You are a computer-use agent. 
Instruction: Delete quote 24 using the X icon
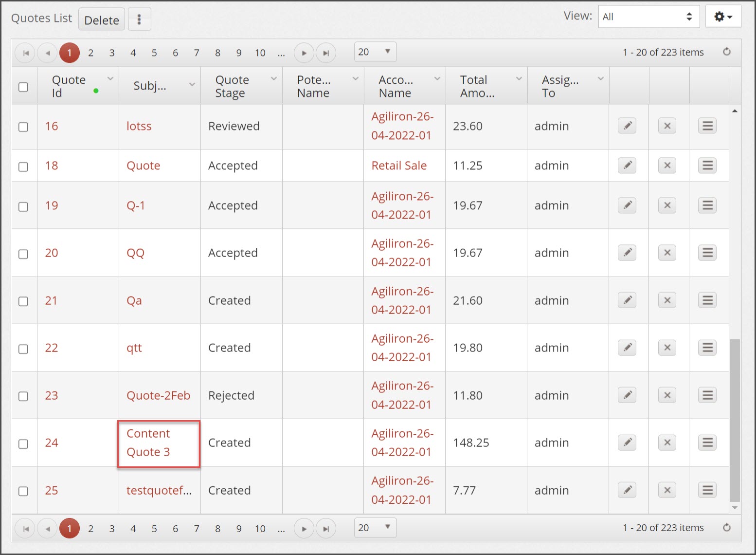667,443
